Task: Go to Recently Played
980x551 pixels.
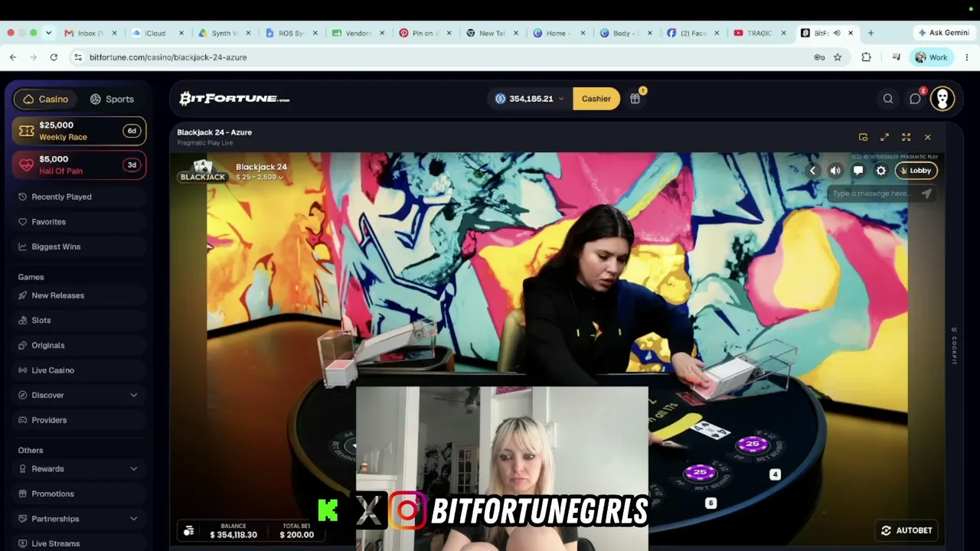Action: [79, 197]
